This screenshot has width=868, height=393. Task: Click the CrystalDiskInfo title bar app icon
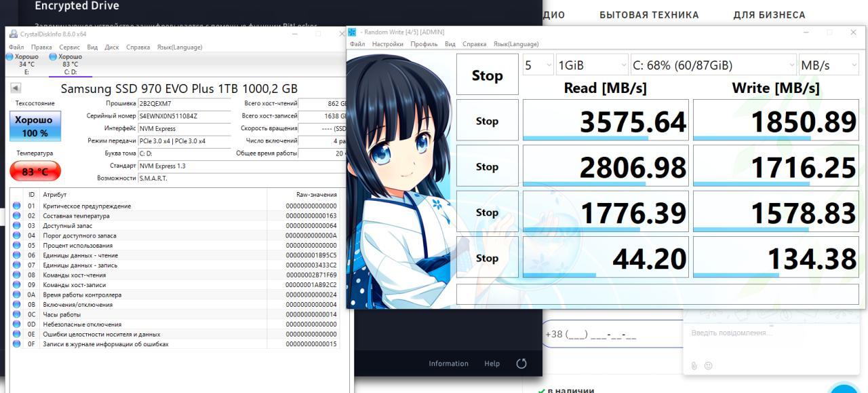(13, 34)
